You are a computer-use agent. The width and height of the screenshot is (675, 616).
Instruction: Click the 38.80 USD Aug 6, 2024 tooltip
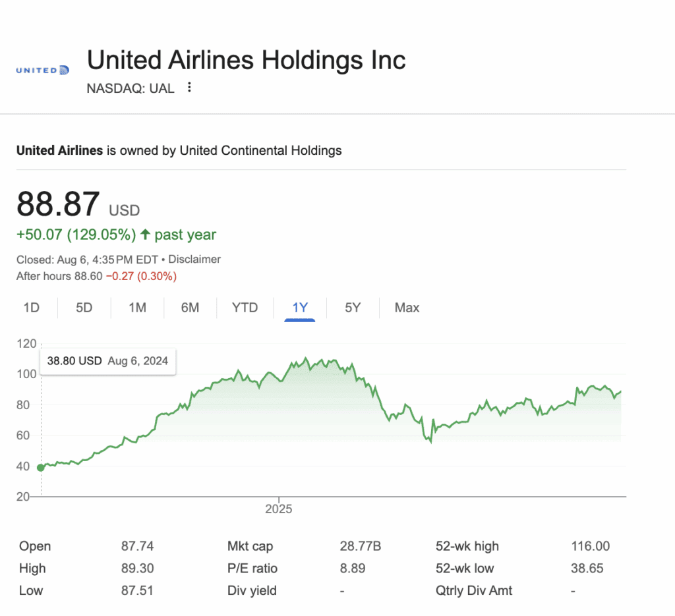pyautogui.click(x=107, y=361)
